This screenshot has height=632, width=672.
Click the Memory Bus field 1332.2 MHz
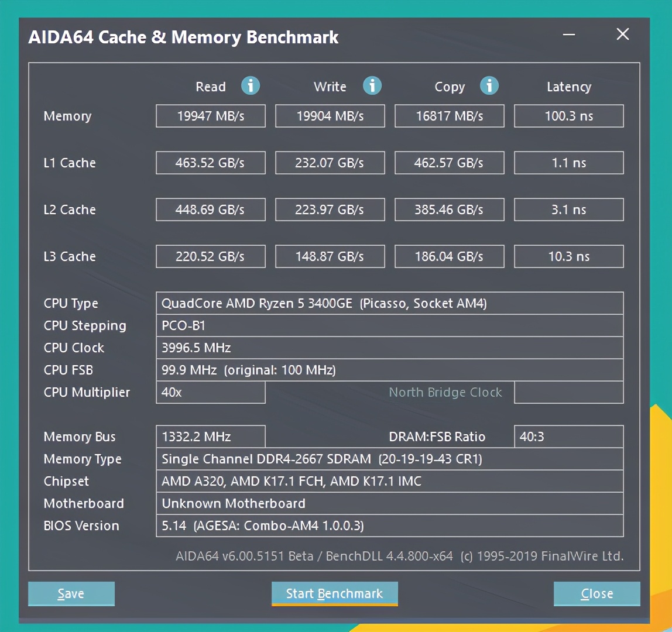210,437
